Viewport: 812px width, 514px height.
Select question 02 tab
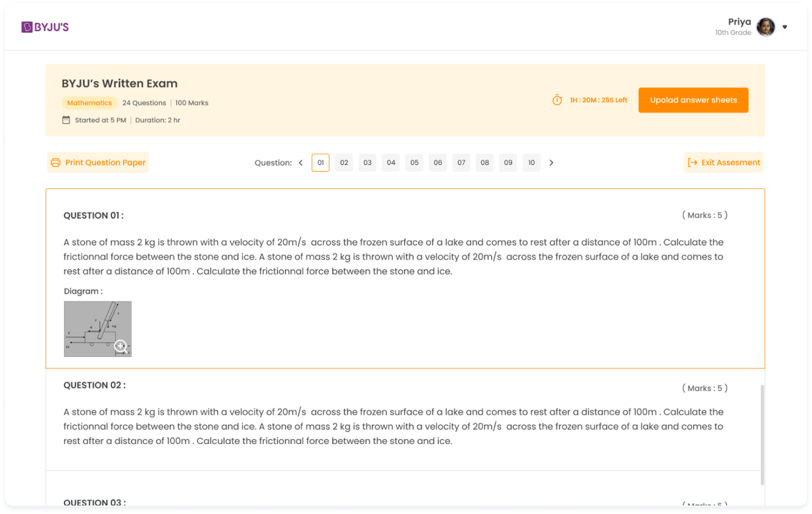[x=344, y=163]
